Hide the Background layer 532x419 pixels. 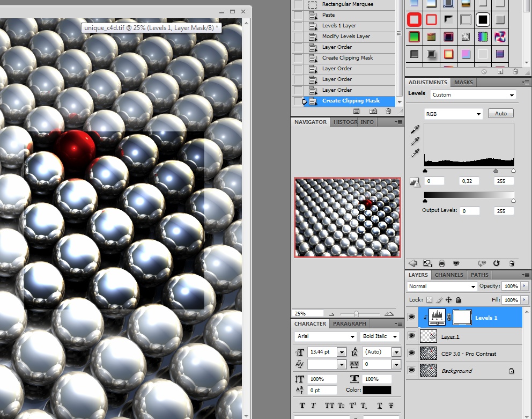[x=411, y=370]
